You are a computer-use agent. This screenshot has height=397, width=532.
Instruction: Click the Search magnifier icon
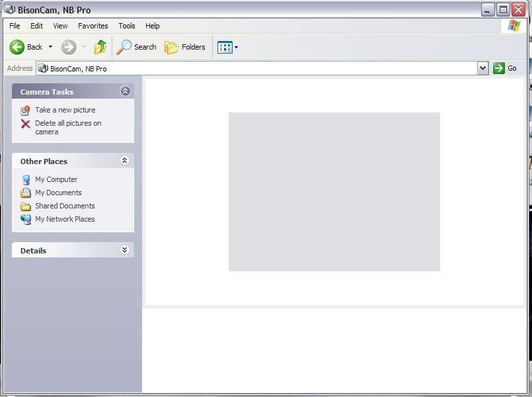coord(124,47)
